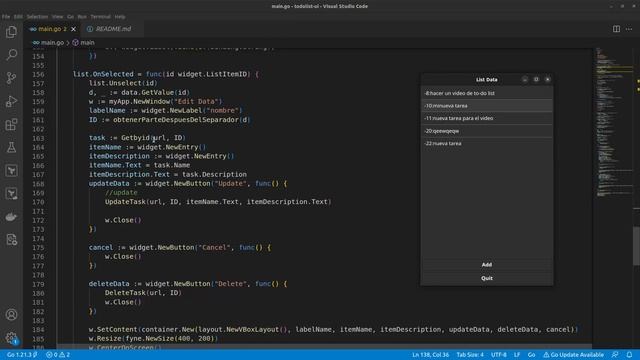640x360 pixels.
Task: Click line number 168 in gutter
Action: click(x=38, y=184)
